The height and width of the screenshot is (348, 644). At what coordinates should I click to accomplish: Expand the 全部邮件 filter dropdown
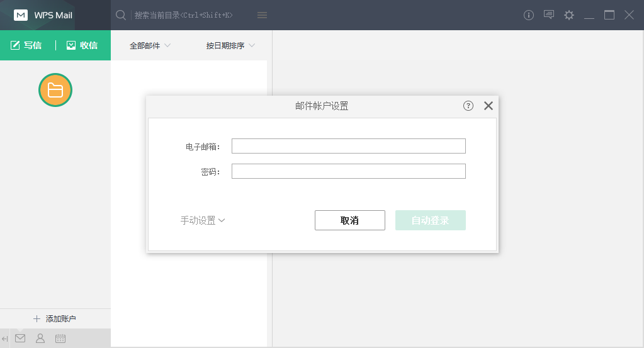pos(150,45)
